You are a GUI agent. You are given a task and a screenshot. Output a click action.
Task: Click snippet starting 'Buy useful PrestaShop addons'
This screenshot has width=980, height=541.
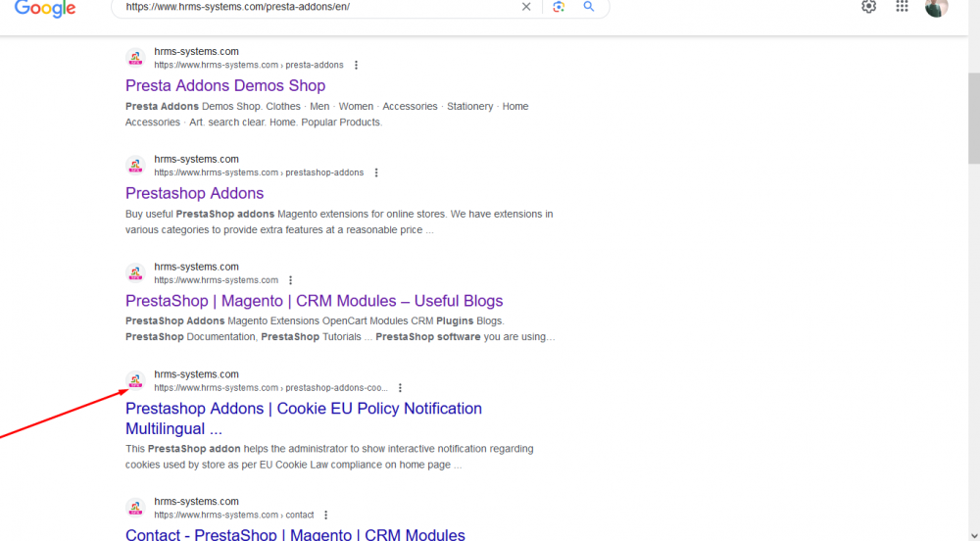339,221
